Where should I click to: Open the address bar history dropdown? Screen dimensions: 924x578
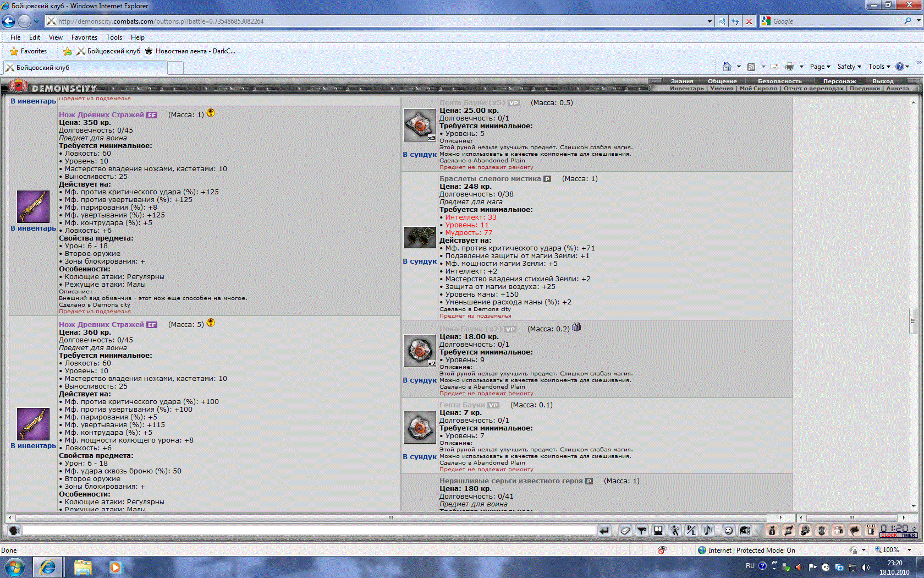tap(710, 21)
